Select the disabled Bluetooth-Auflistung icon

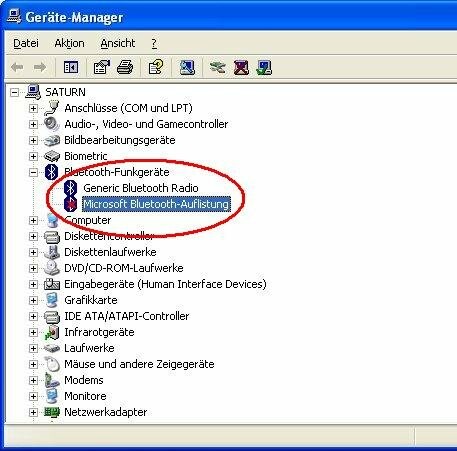click(70, 204)
